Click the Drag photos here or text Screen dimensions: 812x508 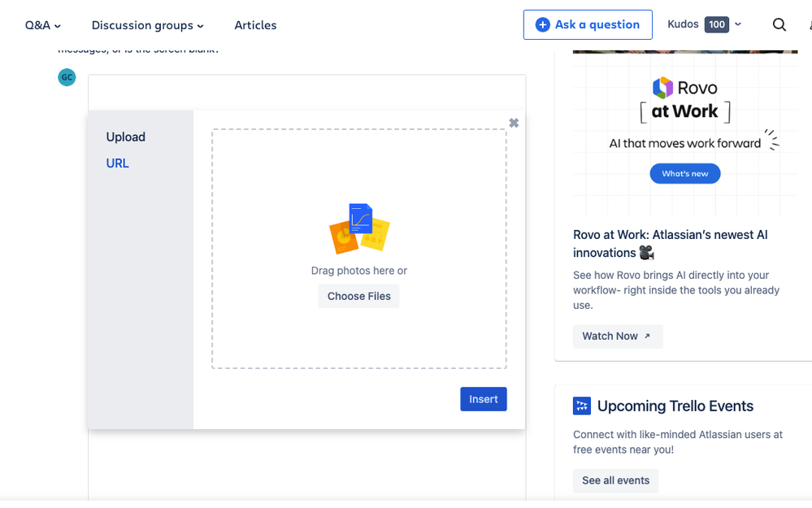click(359, 271)
